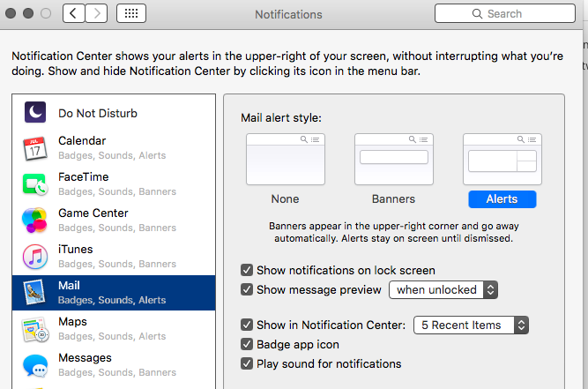The image size is (588, 389).
Task: Go back with the left arrow button
Action: point(73,14)
